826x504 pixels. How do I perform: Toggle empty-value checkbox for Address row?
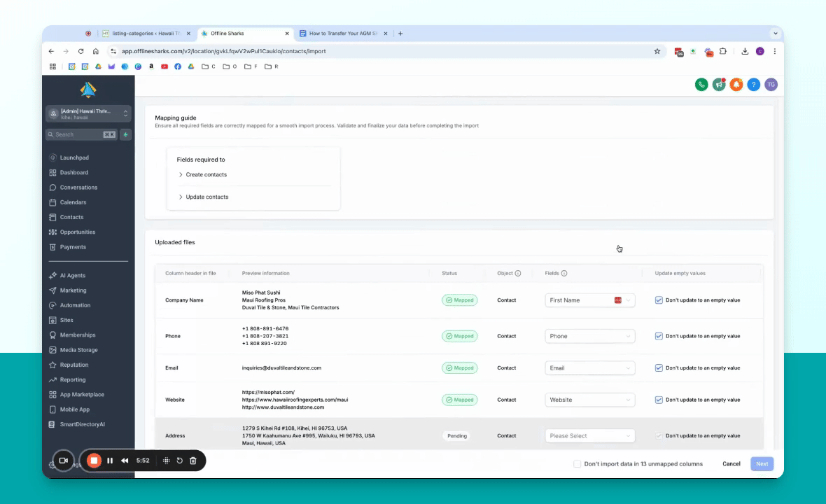659,435
